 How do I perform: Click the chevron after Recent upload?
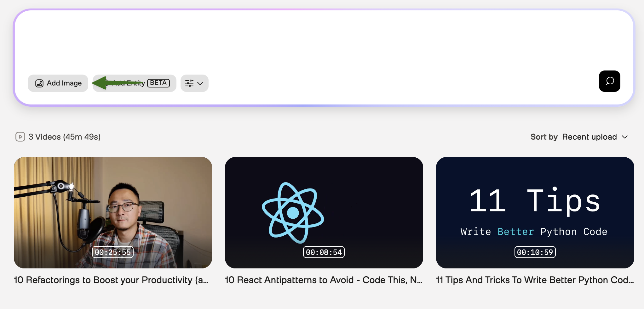pos(625,137)
